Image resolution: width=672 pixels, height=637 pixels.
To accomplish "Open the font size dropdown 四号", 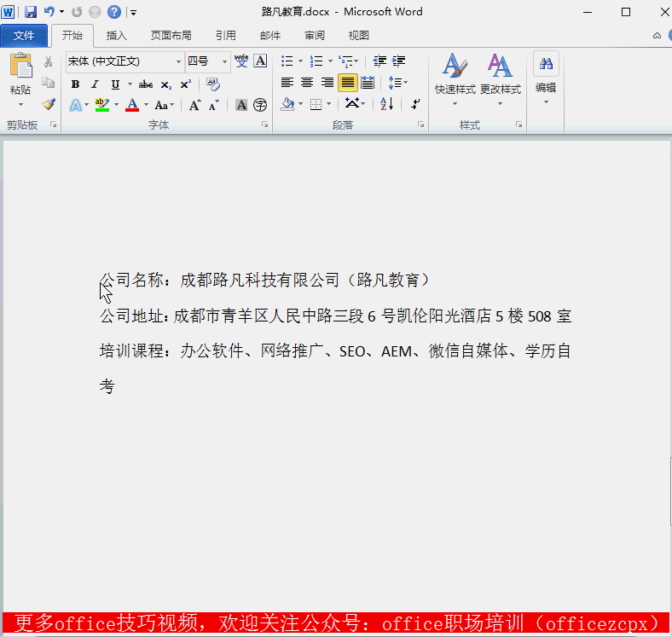I will pos(224,61).
